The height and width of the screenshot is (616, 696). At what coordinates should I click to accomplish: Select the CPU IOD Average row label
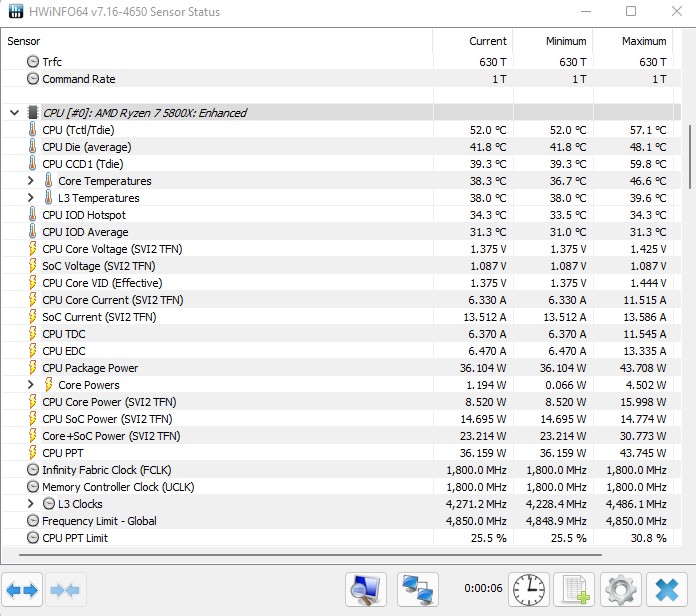click(85, 232)
